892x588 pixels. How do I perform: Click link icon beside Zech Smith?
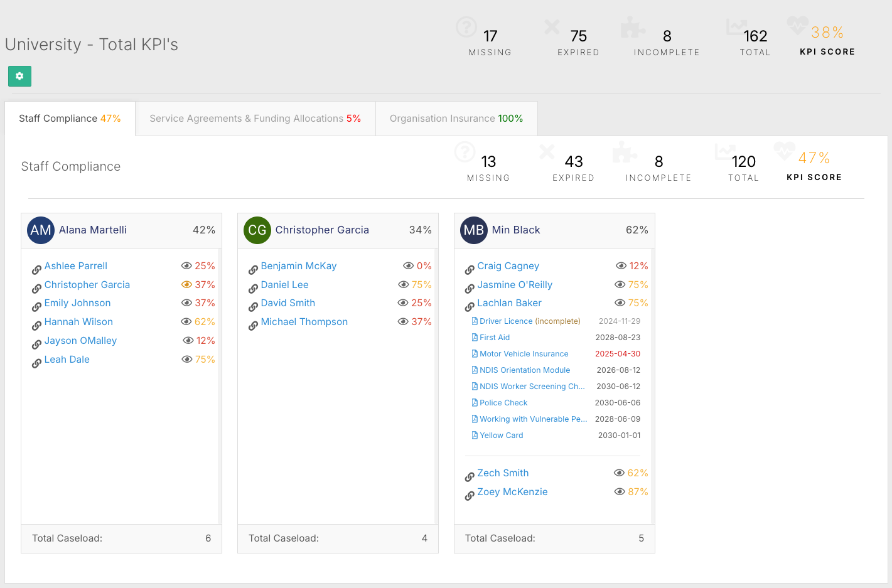(x=470, y=476)
